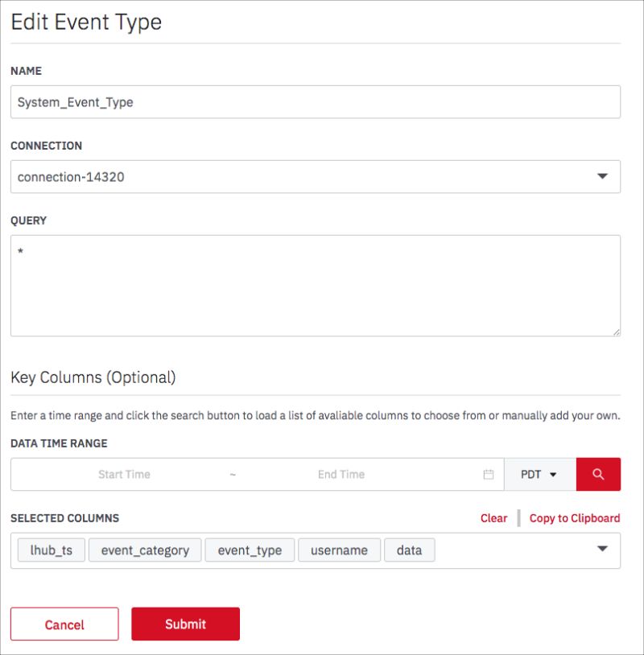The height and width of the screenshot is (655, 644).
Task: Select the event_category column chip
Action: 145,550
